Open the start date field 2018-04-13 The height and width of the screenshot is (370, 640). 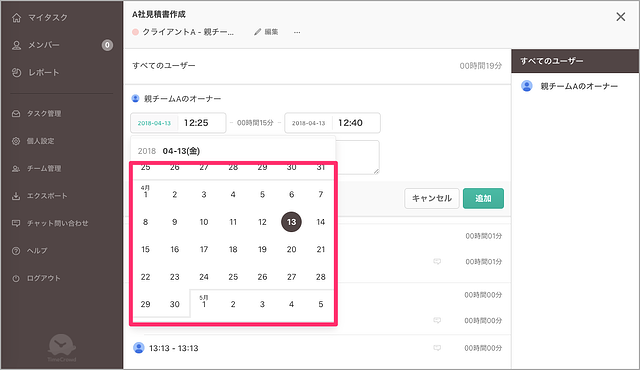point(154,123)
